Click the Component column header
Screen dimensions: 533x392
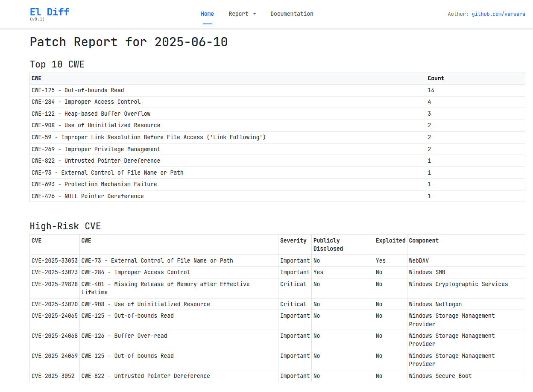point(424,241)
